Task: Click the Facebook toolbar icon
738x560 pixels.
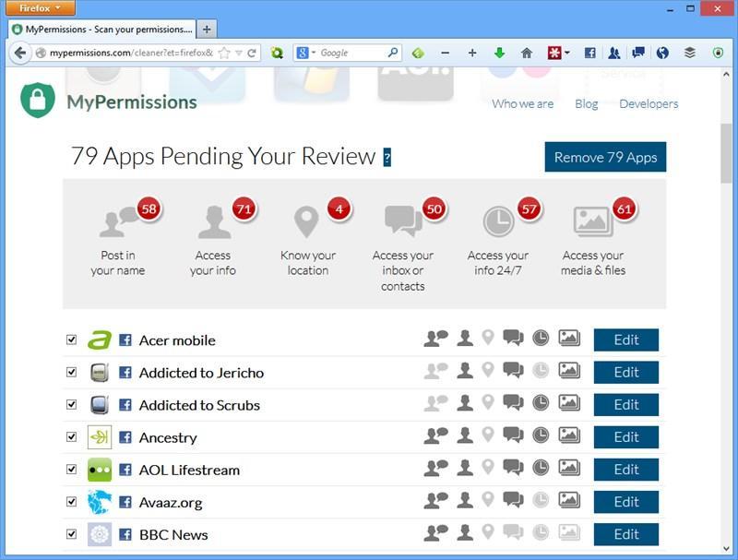Action: (589, 54)
